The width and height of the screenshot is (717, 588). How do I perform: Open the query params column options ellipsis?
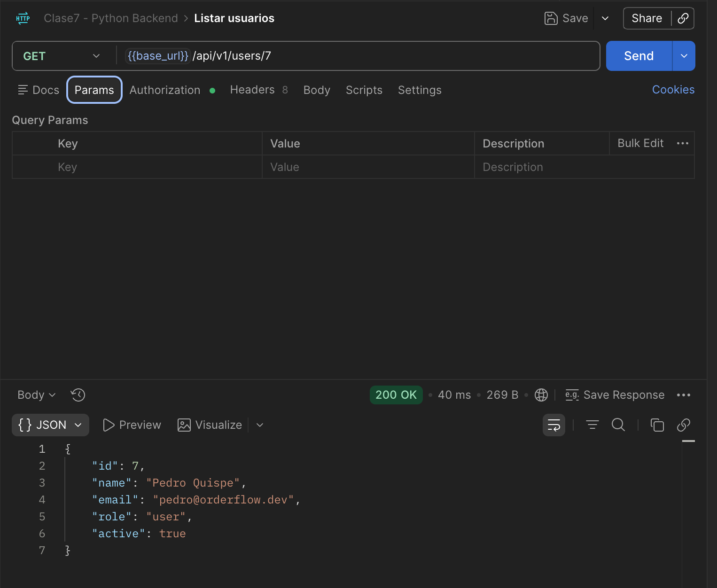683,143
